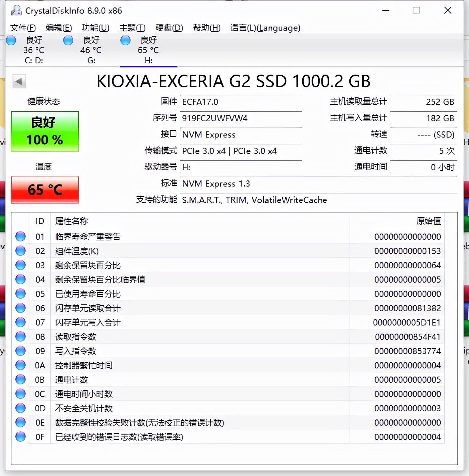Click the health indicator circle for drive G:
The height and width of the screenshot is (476, 469).
[68, 40]
